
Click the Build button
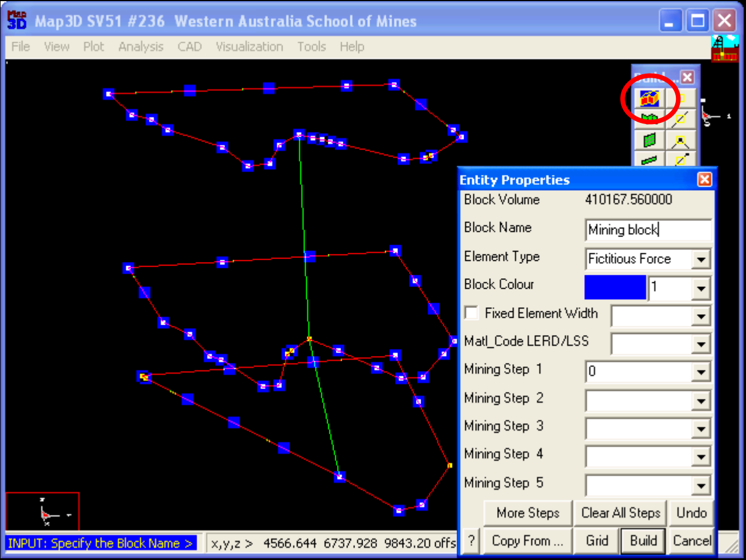click(x=643, y=541)
